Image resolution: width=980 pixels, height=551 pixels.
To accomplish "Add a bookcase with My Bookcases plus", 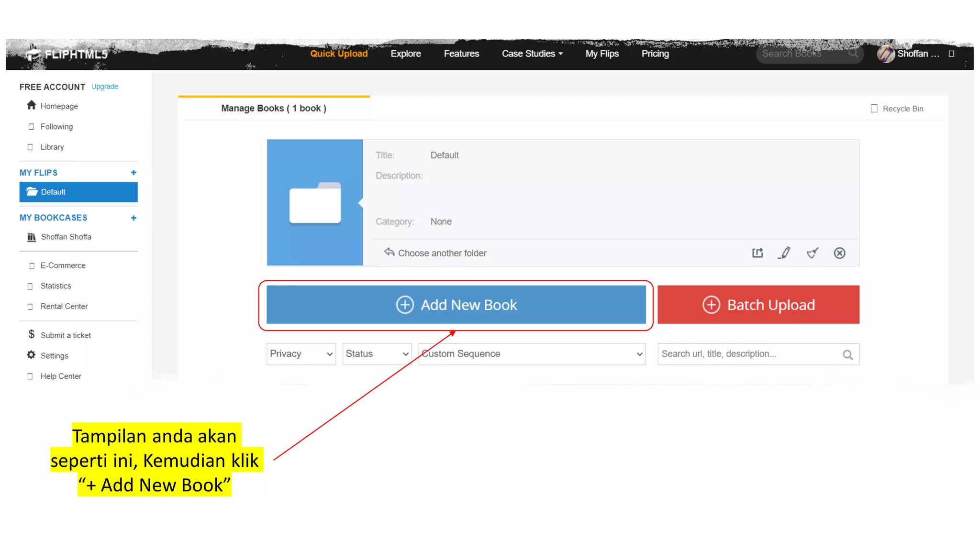I will 134,218.
